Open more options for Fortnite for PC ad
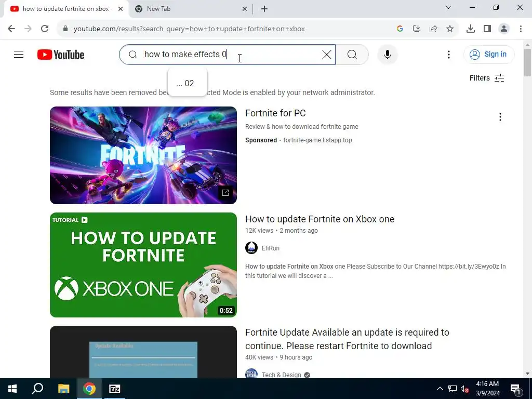This screenshot has width=532, height=399. click(x=500, y=117)
